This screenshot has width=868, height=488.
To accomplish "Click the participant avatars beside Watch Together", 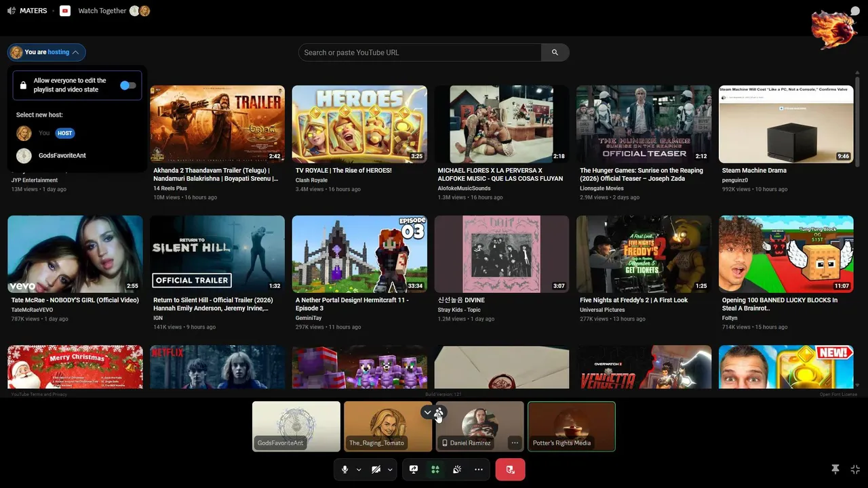I will [x=140, y=11].
